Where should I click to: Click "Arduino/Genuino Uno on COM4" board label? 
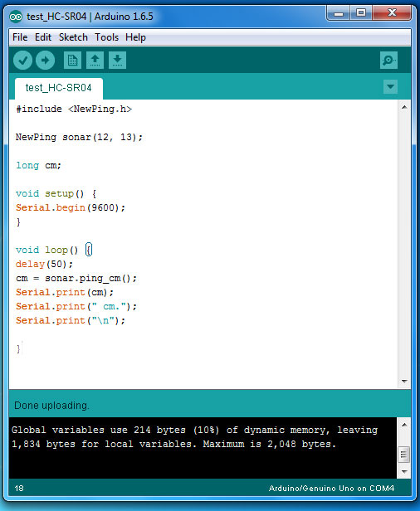click(x=332, y=488)
